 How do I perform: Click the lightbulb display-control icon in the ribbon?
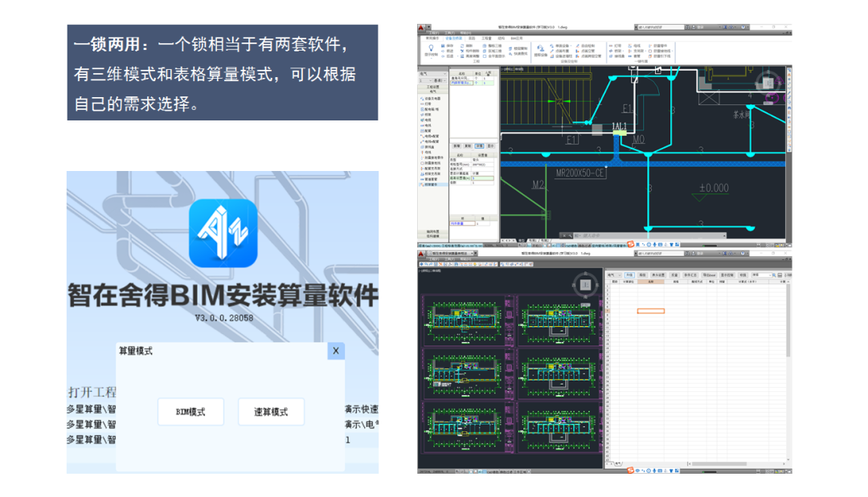coord(431,49)
